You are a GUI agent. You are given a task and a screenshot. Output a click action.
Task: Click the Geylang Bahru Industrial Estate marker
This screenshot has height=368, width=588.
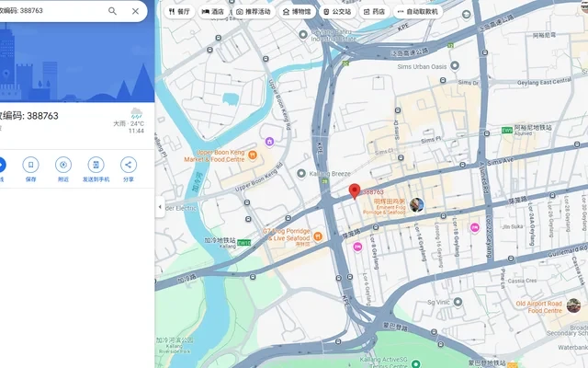tap(303, 35)
